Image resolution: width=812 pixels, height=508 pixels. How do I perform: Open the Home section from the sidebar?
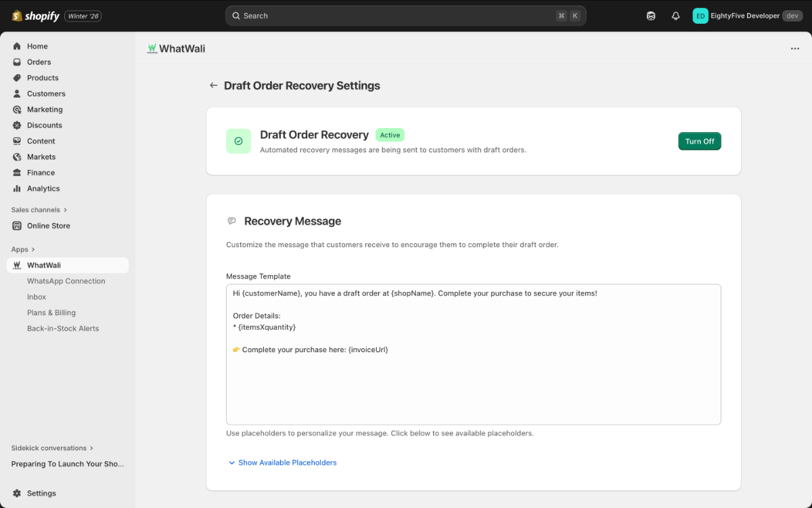pyautogui.click(x=38, y=46)
